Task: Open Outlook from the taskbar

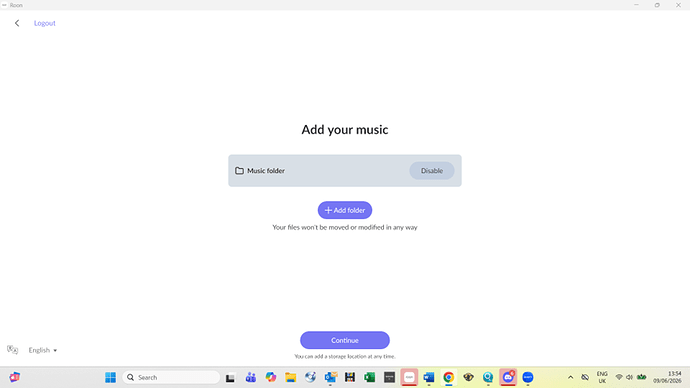Action: coord(330,377)
